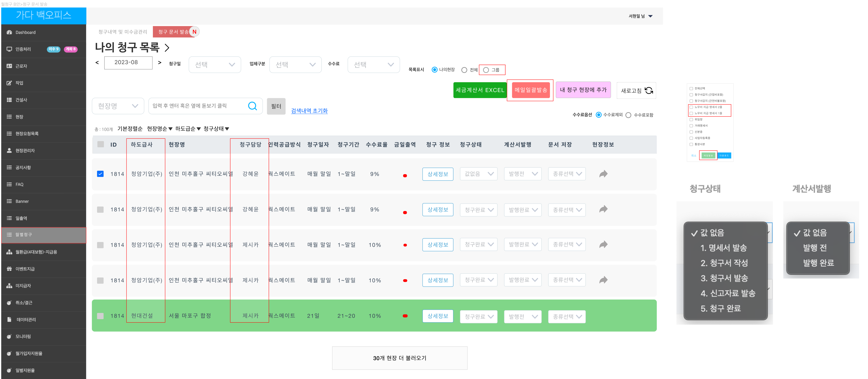
Task: Go to previous month arrow
Action: 97,63
